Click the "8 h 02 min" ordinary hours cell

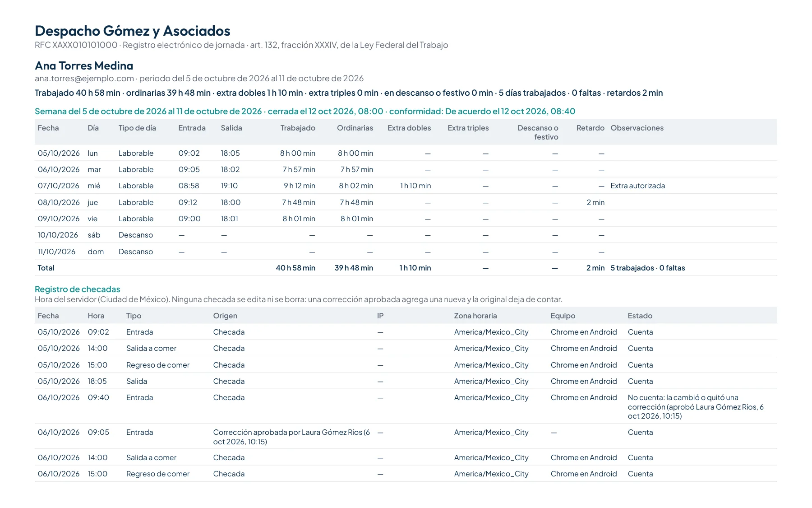point(356,186)
